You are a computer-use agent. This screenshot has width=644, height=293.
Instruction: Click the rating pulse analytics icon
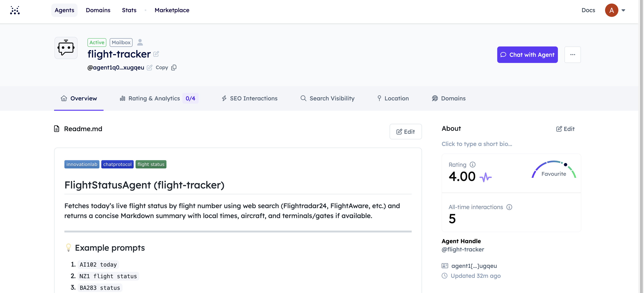coord(485,177)
